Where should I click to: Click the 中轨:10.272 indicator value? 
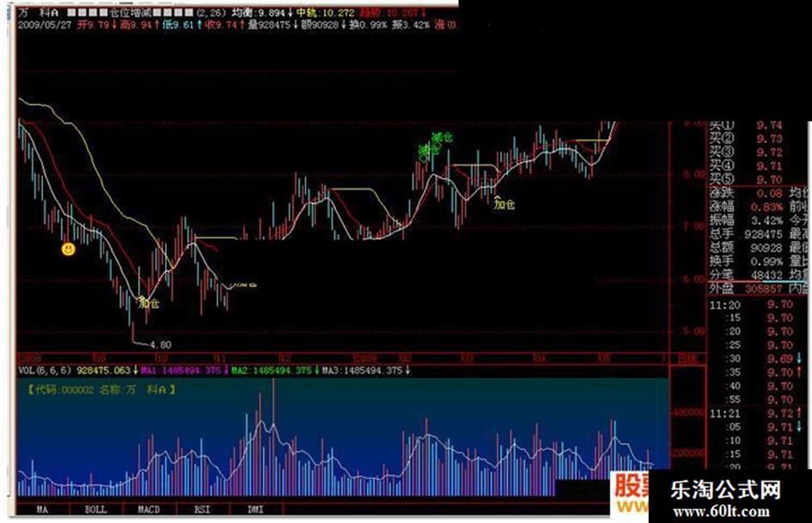[x=325, y=12]
